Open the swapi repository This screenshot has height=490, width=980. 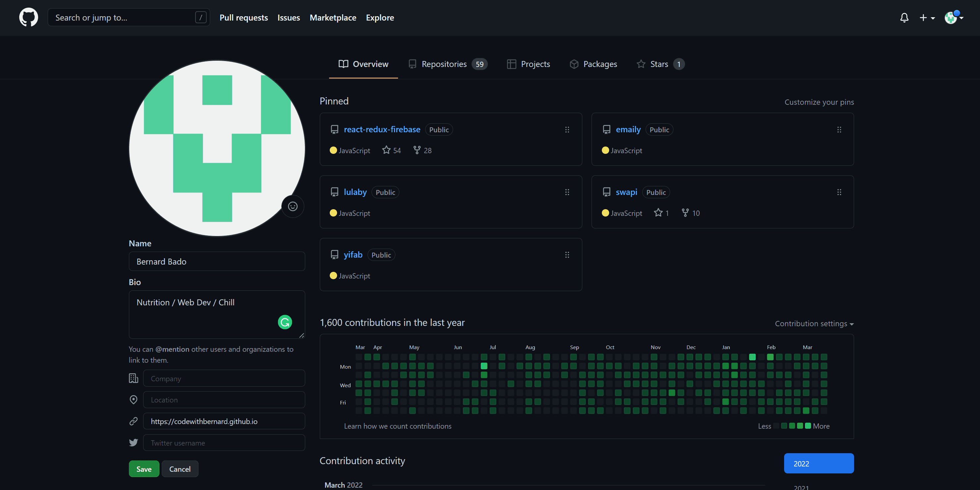(x=627, y=192)
